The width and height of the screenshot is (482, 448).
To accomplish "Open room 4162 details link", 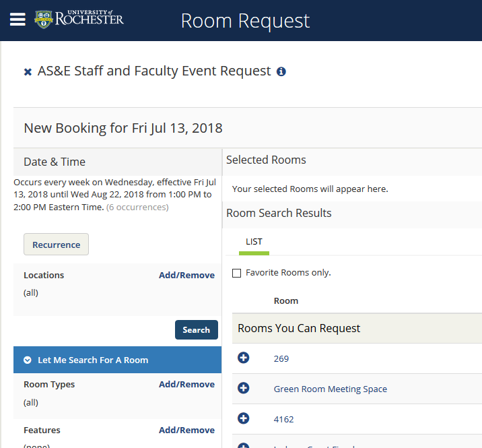I will (283, 420).
